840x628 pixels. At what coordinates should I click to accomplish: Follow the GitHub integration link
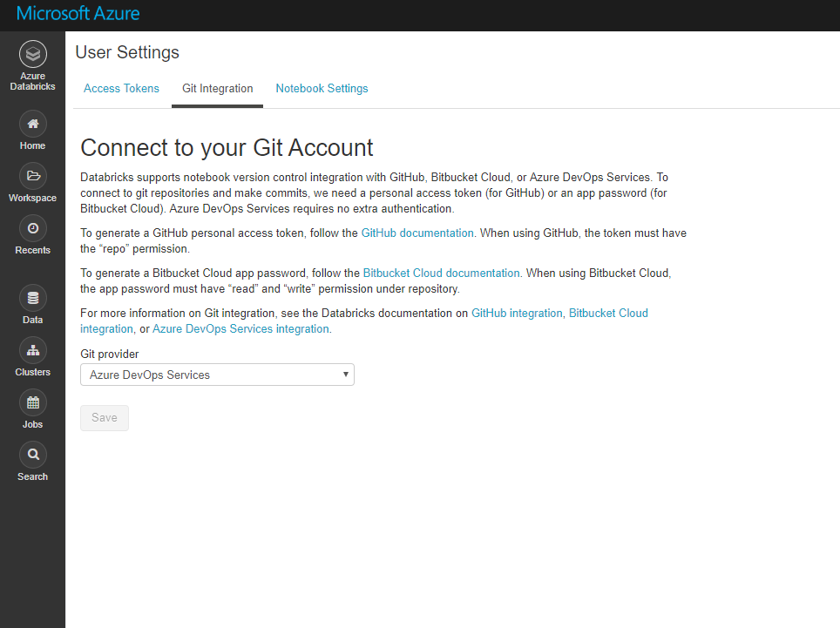click(517, 314)
